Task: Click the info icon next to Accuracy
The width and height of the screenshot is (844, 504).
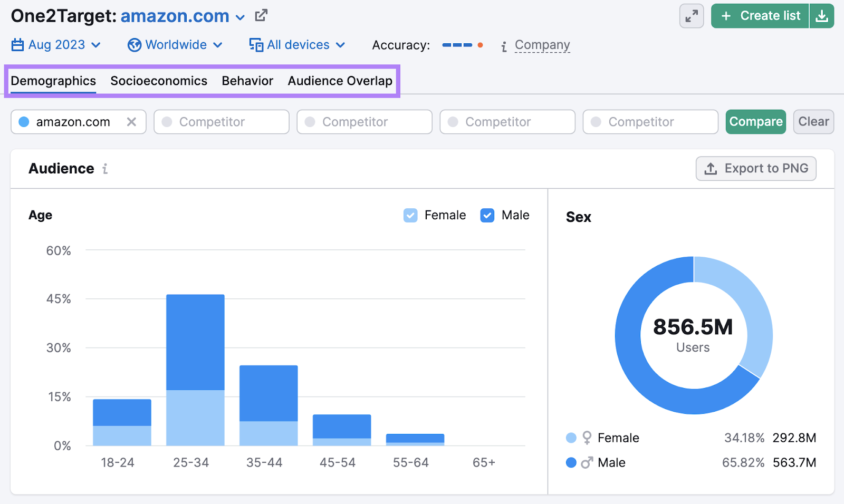Action: pyautogui.click(x=503, y=46)
